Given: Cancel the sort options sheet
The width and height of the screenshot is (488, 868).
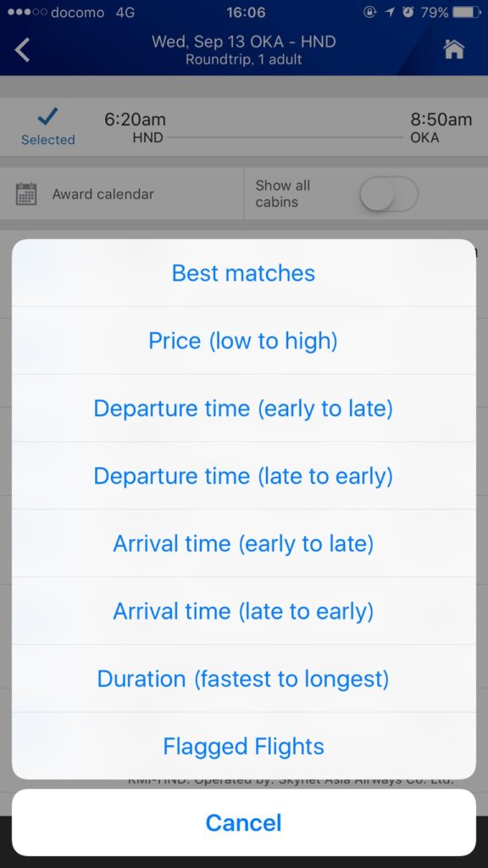Looking at the screenshot, I should coord(243,822).
